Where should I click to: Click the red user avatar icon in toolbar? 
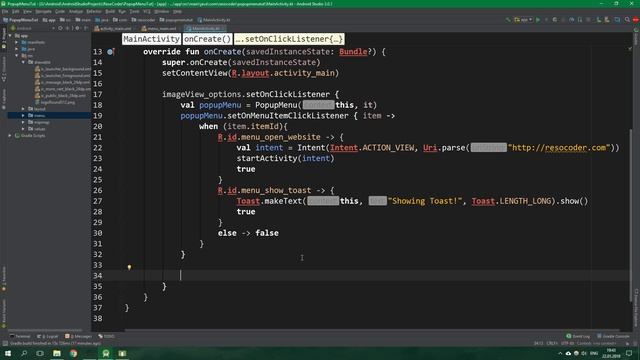(636, 20)
